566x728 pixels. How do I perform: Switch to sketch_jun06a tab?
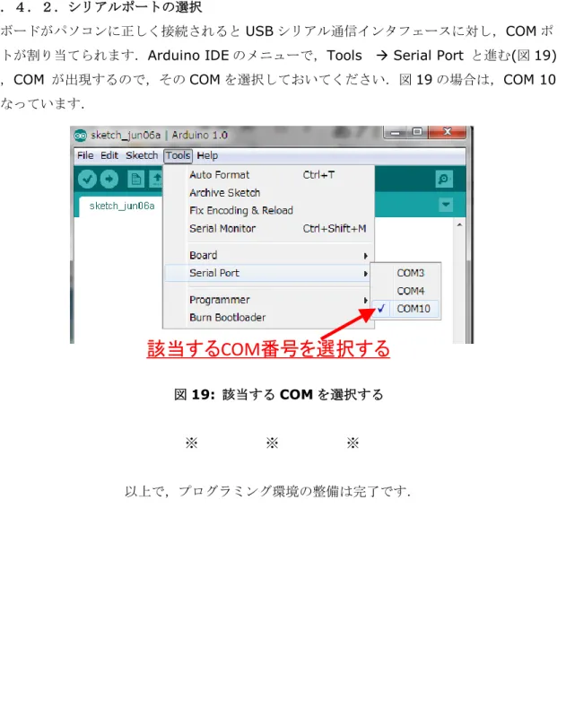[x=122, y=206]
